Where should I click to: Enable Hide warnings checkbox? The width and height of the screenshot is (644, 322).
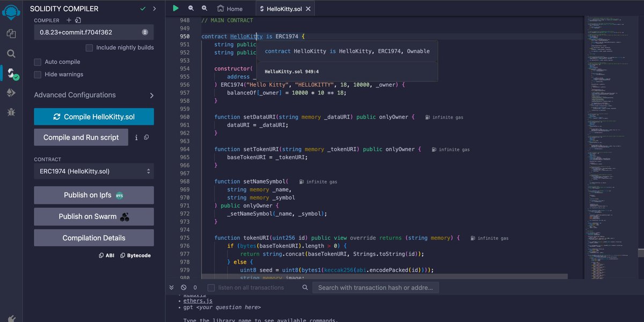[38, 75]
